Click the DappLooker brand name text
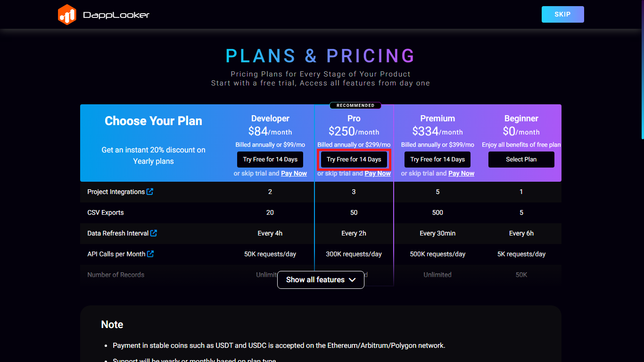Viewport: 644px width, 362px height. (x=116, y=15)
